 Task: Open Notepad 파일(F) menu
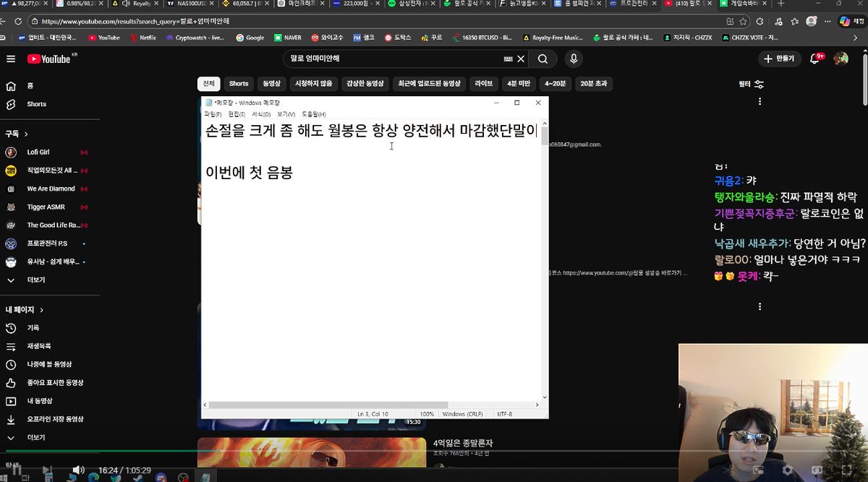(x=213, y=114)
